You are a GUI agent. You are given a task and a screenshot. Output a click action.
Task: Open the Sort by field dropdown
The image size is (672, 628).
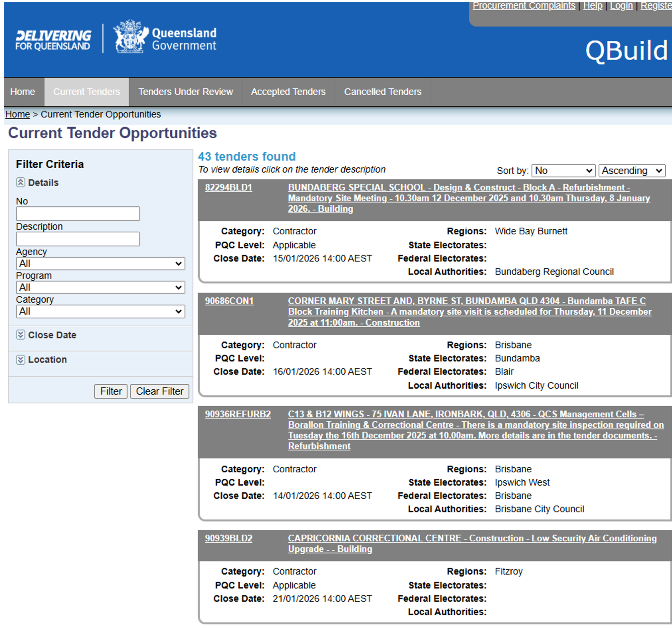click(563, 171)
